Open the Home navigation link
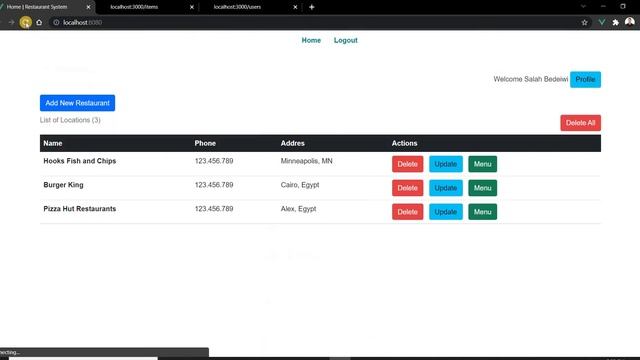This screenshot has height=360, width=640. pyautogui.click(x=311, y=40)
